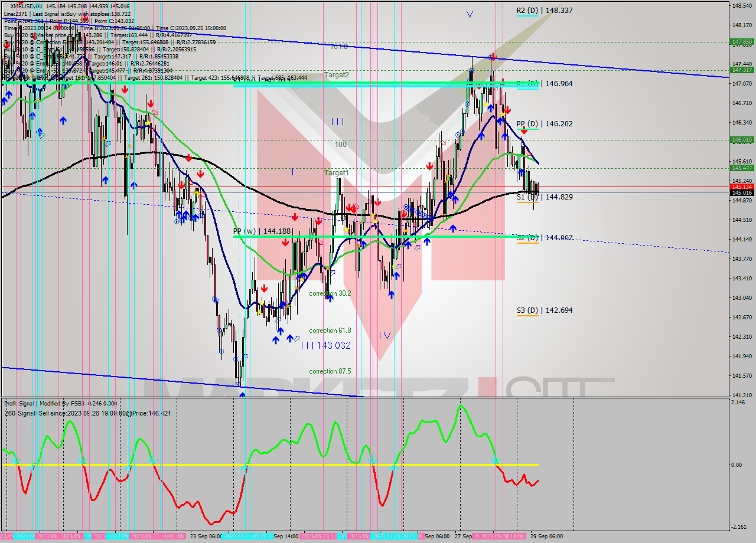Select the PP (w) 144.188 weekly pivot label
Viewport: 756px width, 543px height.
click(262, 231)
